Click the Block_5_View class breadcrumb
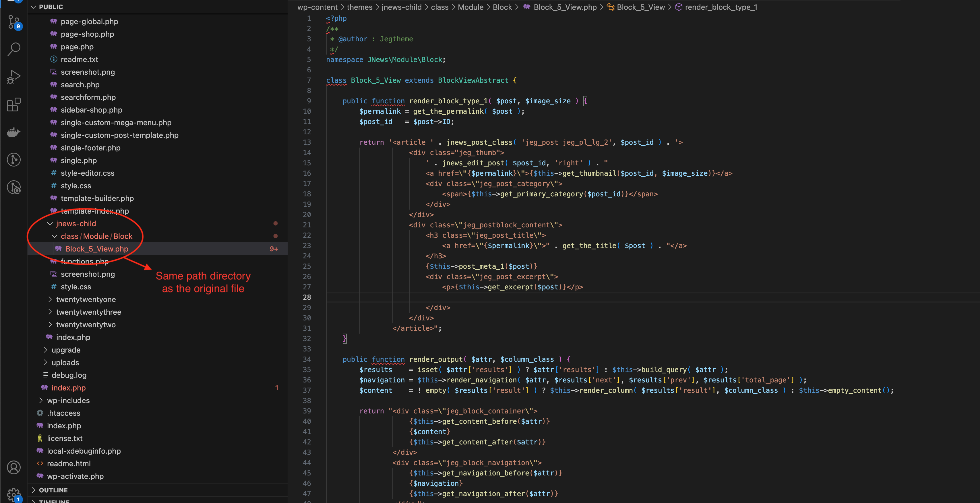Image resolution: width=980 pixels, height=503 pixels. (x=640, y=7)
